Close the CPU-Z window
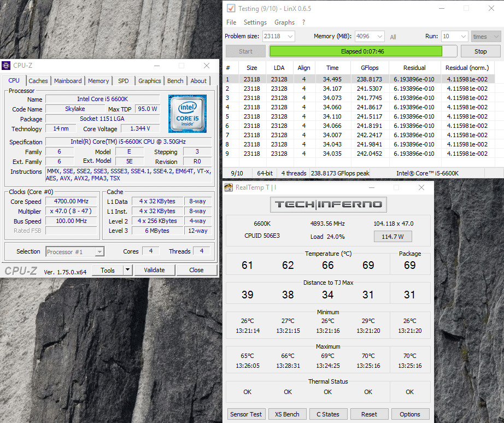The height and width of the screenshot is (423, 504). [x=207, y=66]
